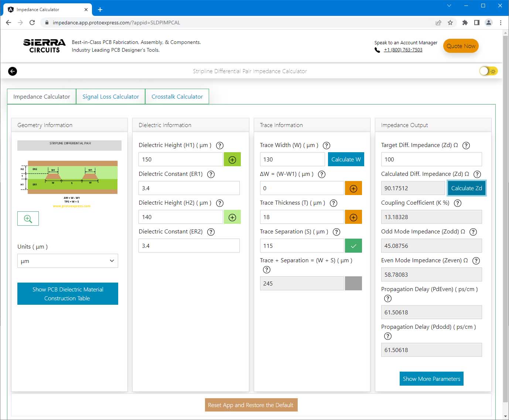Toggle the light/dark theme switch

pyautogui.click(x=488, y=71)
